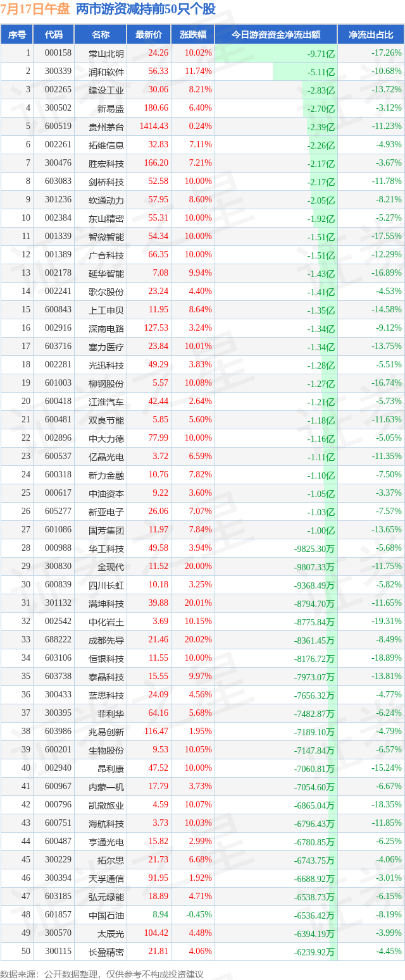
Task: Click the 最新价 column header
Action: coord(149,35)
